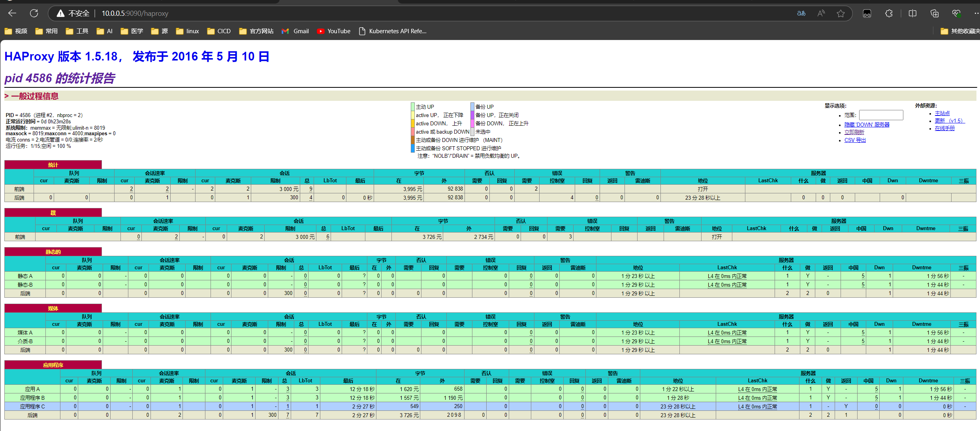The width and height of the screenshot is (980, 431).
Task: Open the 更新 (v1.5) link
Action: (x=950, y=121)
